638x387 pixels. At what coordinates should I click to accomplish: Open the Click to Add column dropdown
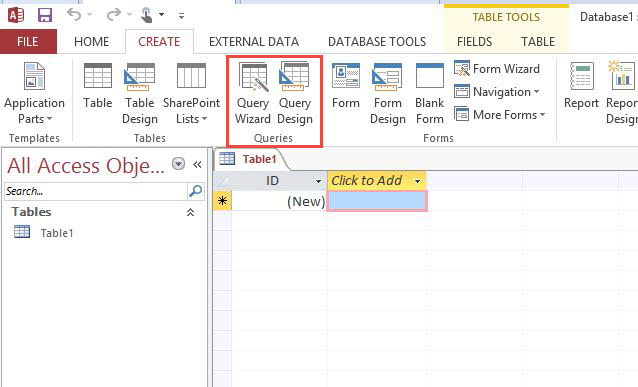[x=417, y=181]
